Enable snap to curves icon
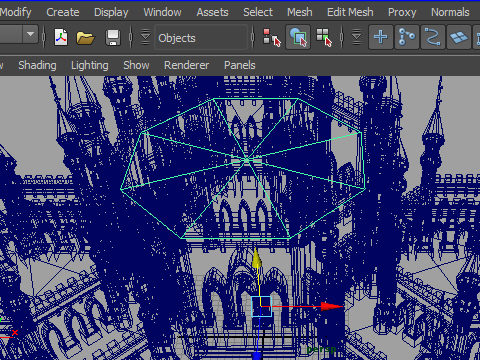The height and width of the screenshot is (360, 480). tap(407, 37)
